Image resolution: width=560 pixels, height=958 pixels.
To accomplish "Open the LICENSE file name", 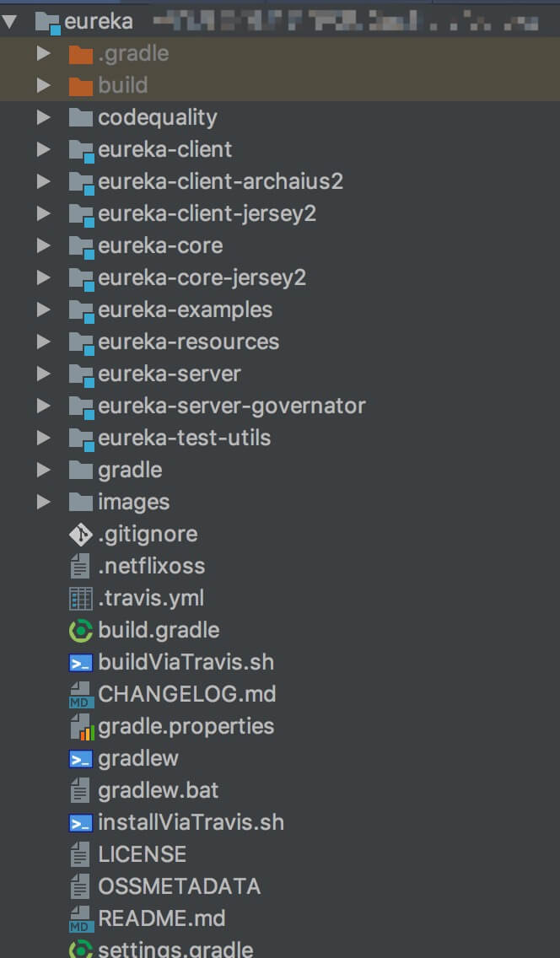I will 142,855.
